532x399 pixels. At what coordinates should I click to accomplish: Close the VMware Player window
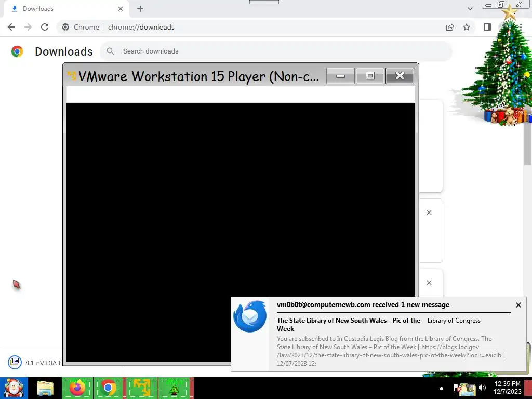400,76
